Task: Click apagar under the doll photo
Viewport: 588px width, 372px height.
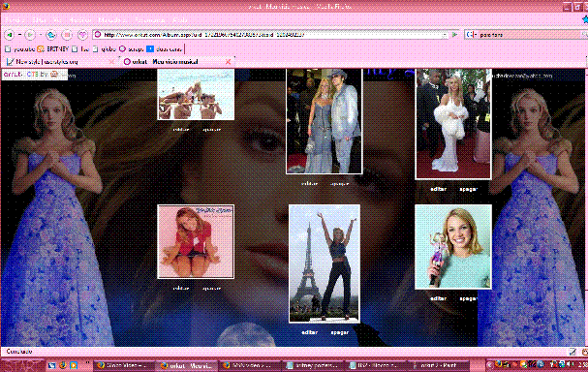Action: pyautogui.click(x=469, y=298)
